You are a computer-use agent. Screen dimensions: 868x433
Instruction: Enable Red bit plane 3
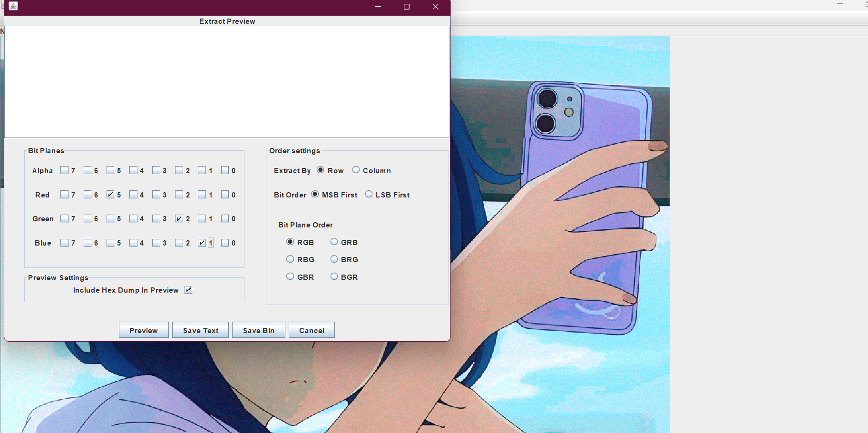[156, 195]
